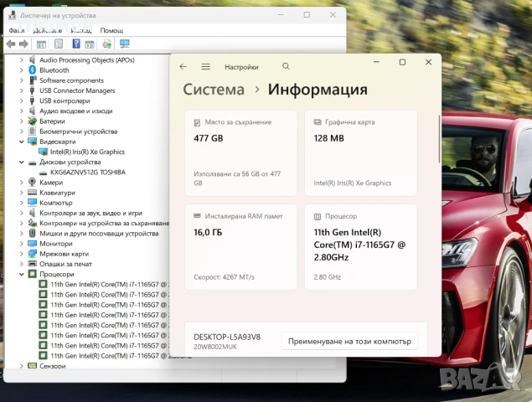The width and height of the screenshot is (532, 402).
Task: Open the Действие menu
Action: point(48,30)
